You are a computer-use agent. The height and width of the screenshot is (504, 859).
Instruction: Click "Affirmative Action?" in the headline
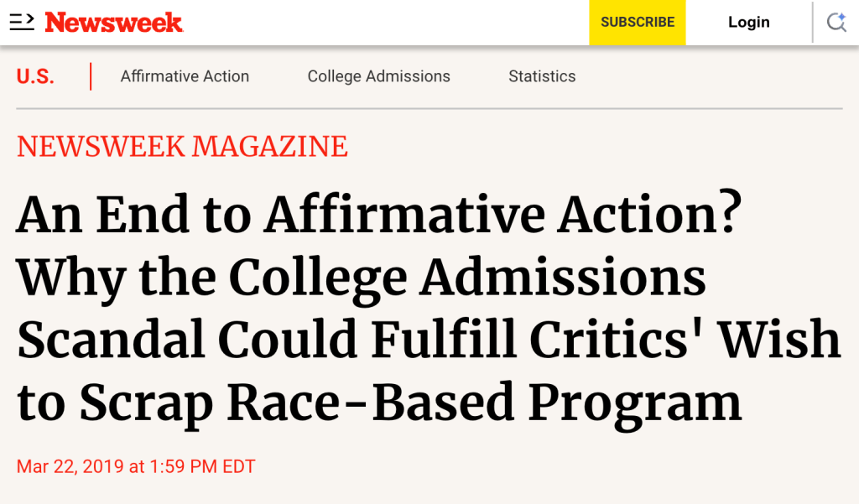[x=503, y=214]
